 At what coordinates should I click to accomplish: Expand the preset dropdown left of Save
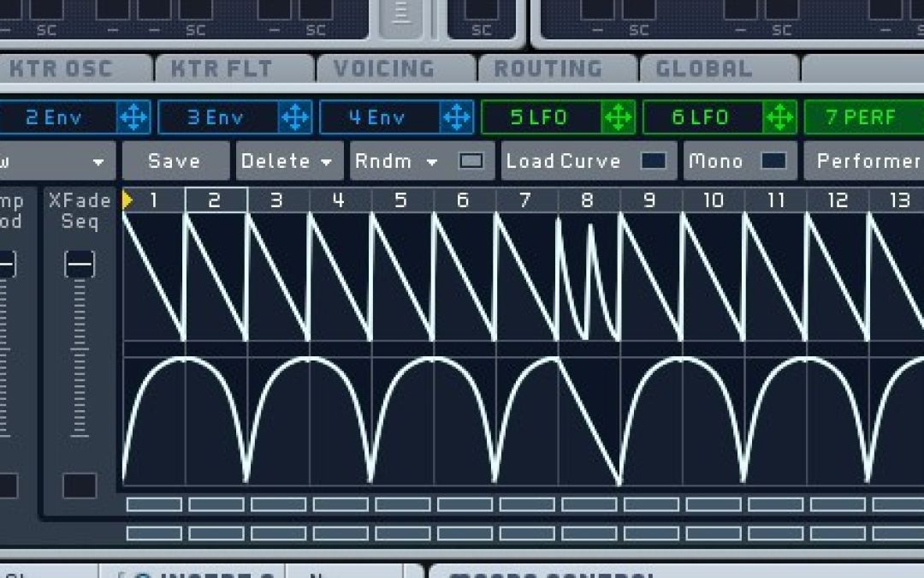[98, 162]
